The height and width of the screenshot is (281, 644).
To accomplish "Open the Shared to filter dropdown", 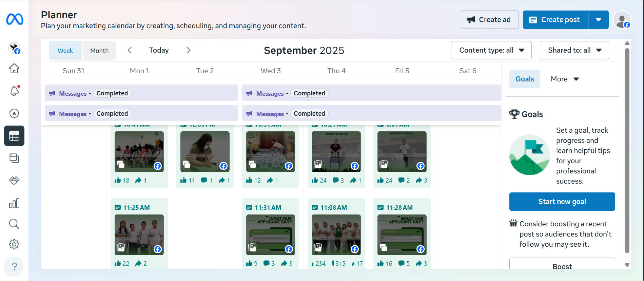I will [574, 50].
